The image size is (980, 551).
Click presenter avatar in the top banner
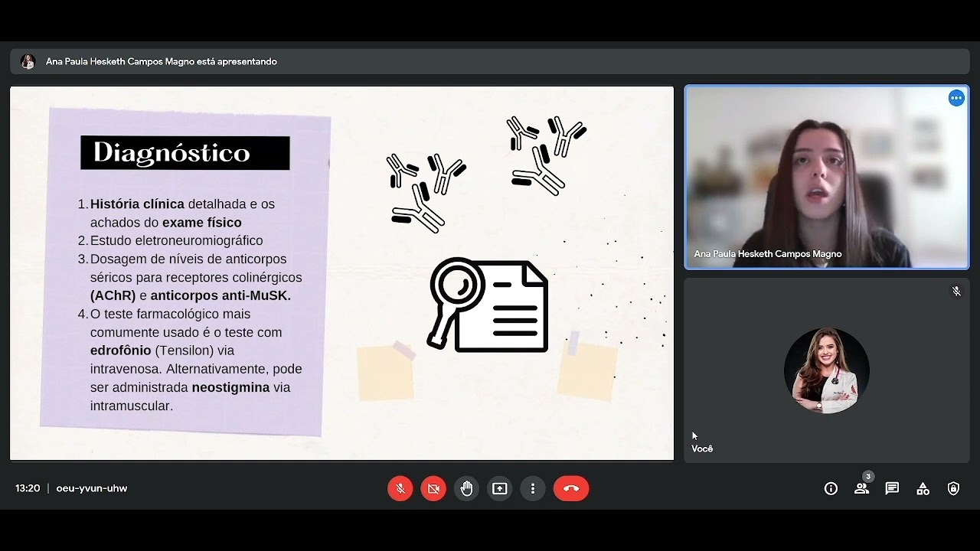[28, 61]
